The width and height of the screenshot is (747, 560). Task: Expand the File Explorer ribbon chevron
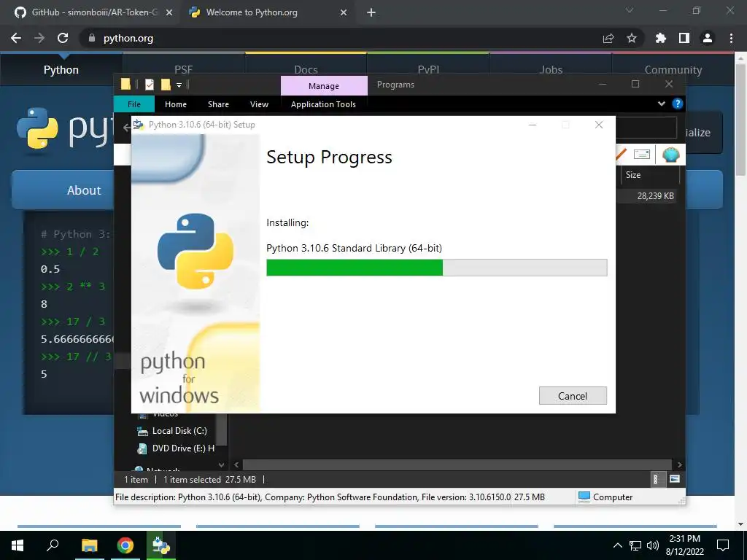click(x=661, y=104)
